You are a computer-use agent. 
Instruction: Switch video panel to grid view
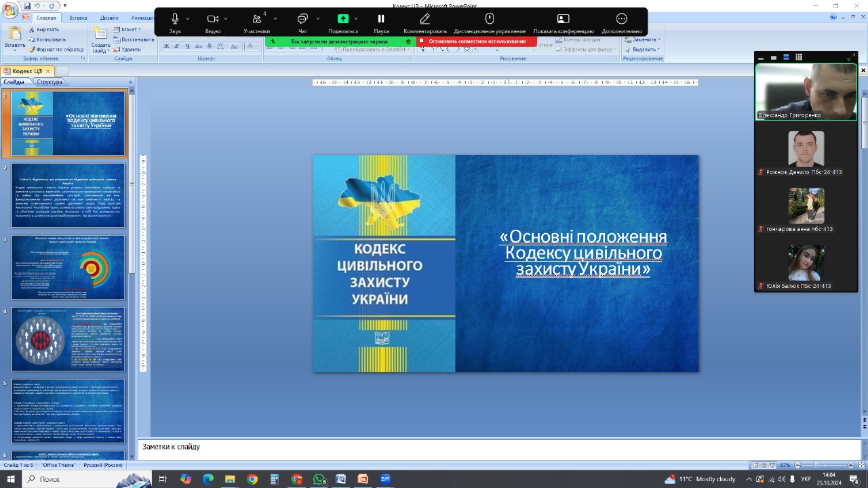point(798,58)
